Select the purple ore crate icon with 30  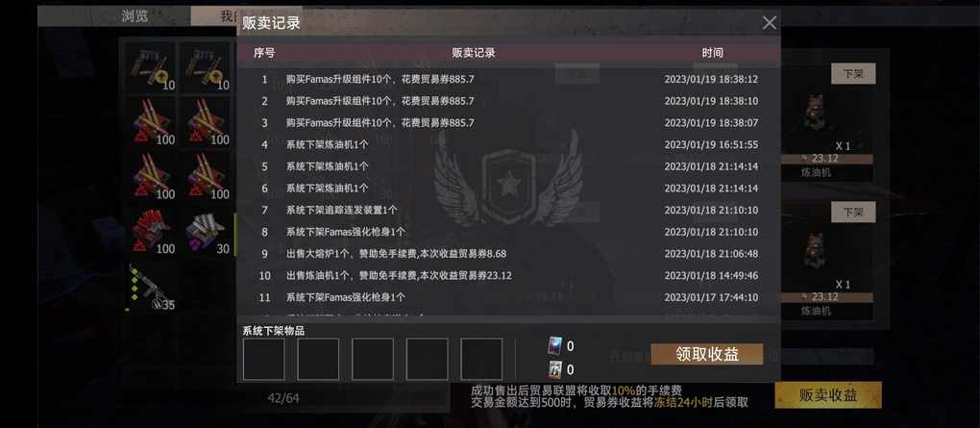pos(207,232)
